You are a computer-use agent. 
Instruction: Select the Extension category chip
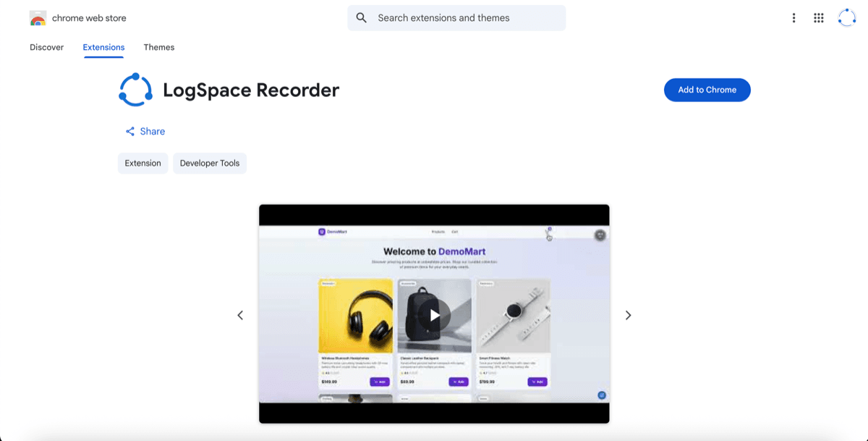pos(142,163)
